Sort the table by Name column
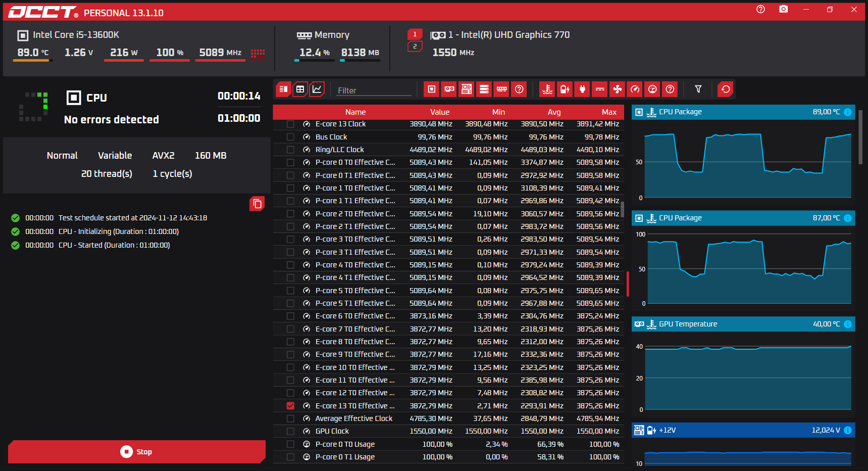Viewport: 868px width, 471px height. pos(355,112)
